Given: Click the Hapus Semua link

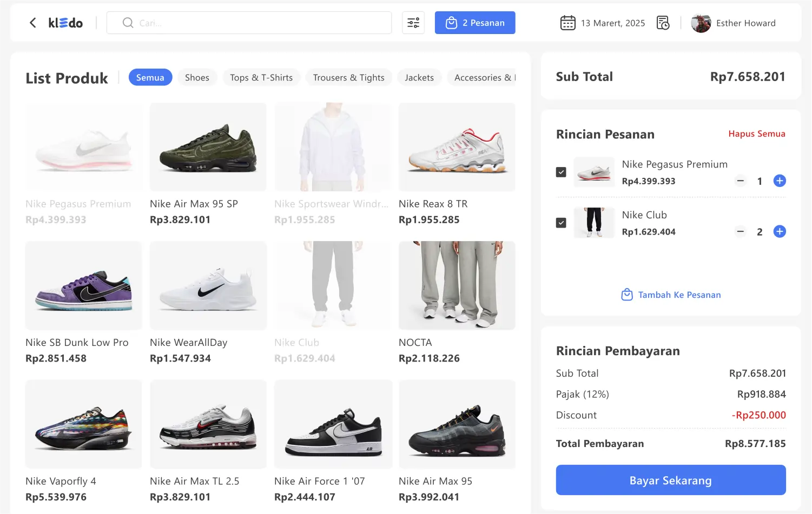Looking at the screenshot, I should 757,133.
